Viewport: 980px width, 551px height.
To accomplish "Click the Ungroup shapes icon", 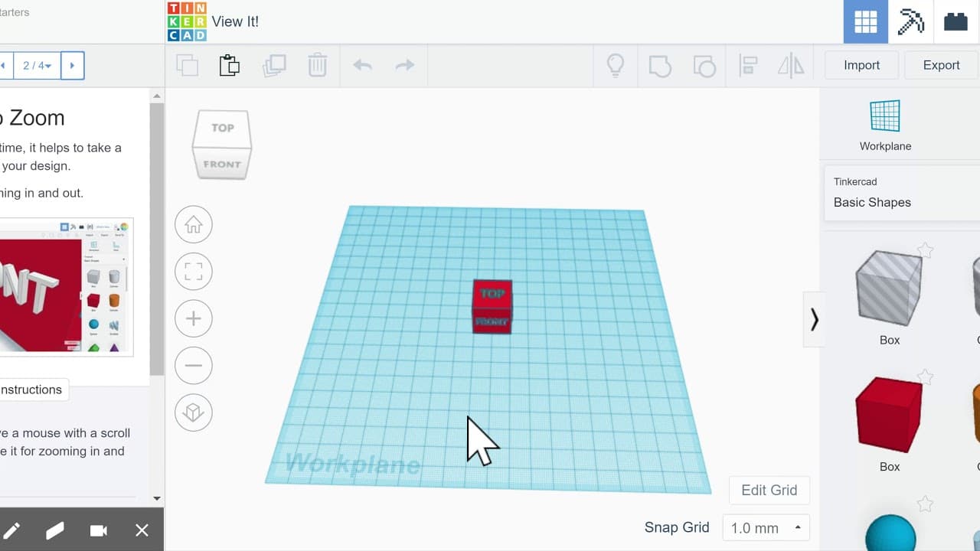I will pyautogui.click(x=704, y=66).
